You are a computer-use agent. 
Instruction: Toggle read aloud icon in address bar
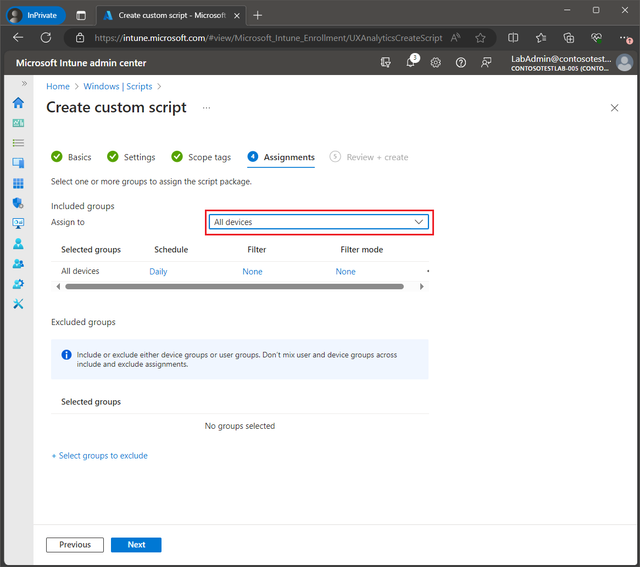tap(456, 38)
